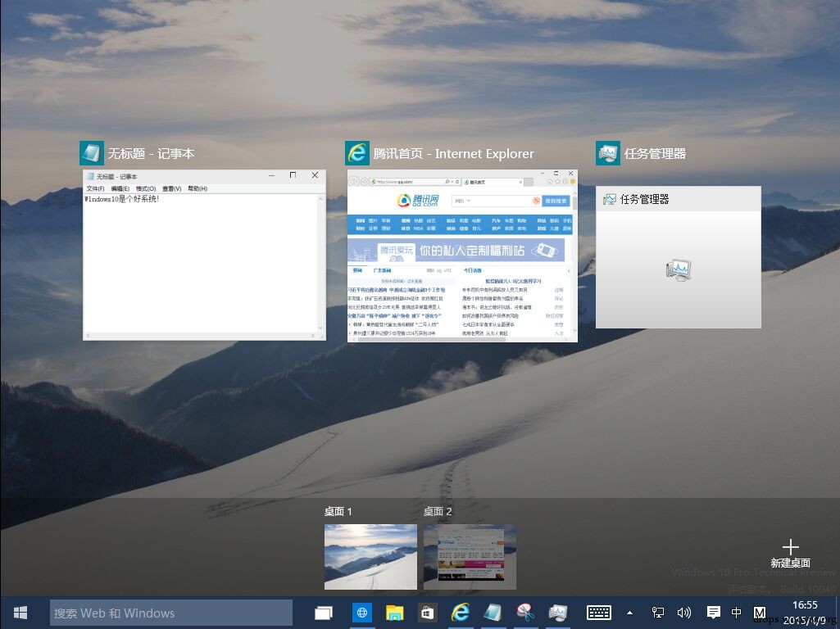Select the 无标题 - 记事本 window preview
The height and width of the screenshot is (629, 840).
pos(204,255)
